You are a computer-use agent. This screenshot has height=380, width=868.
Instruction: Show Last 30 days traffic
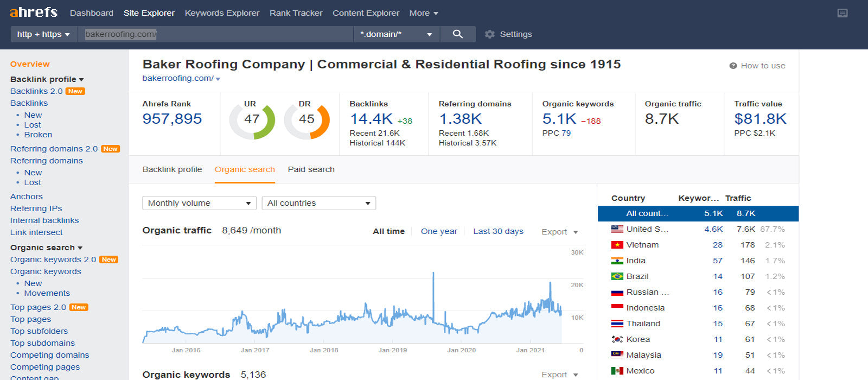(498, 231)
